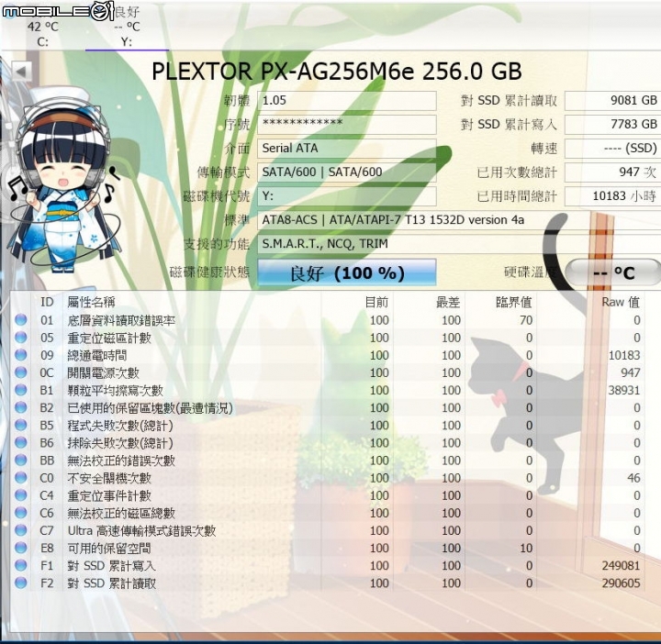Click status orb for attribute 09
This screenshot has width=661, height=644.
(20, 355)
